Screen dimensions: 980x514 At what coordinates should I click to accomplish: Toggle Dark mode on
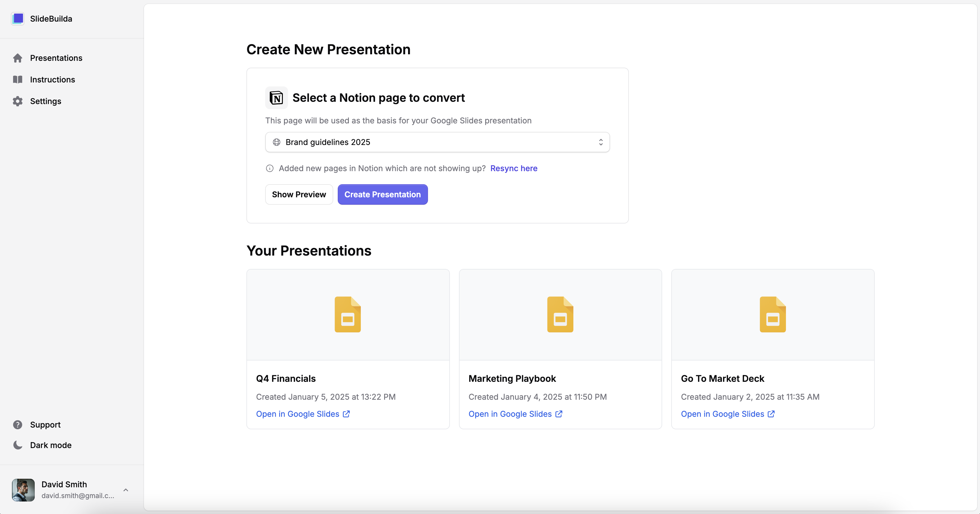51,445
